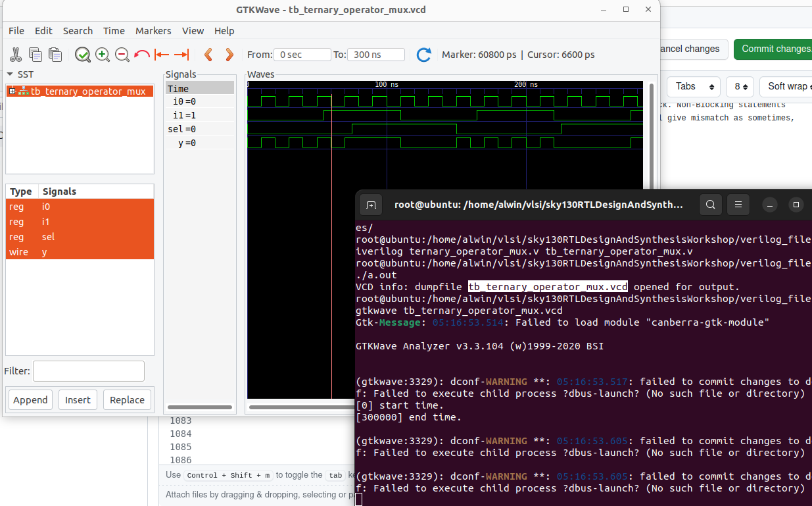Viewport: 812px width, 506px height.
Task: Jump to the start of the waveform
Action: (162, 55)
